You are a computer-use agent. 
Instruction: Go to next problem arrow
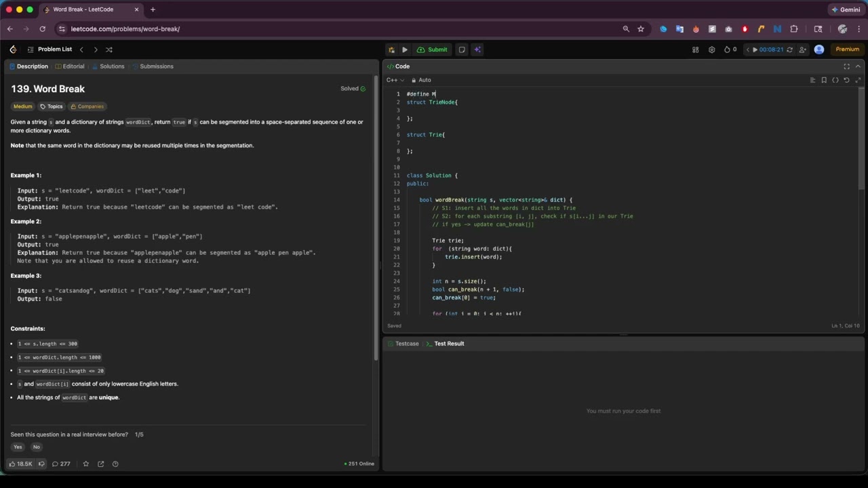(x=96, y=49)
